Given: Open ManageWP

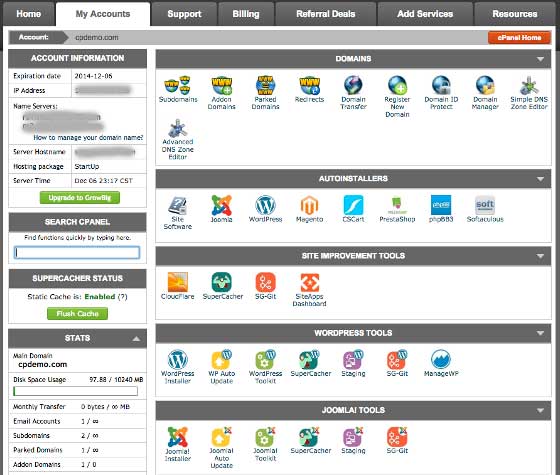Looking at the screenshot, I should point(441,363).
